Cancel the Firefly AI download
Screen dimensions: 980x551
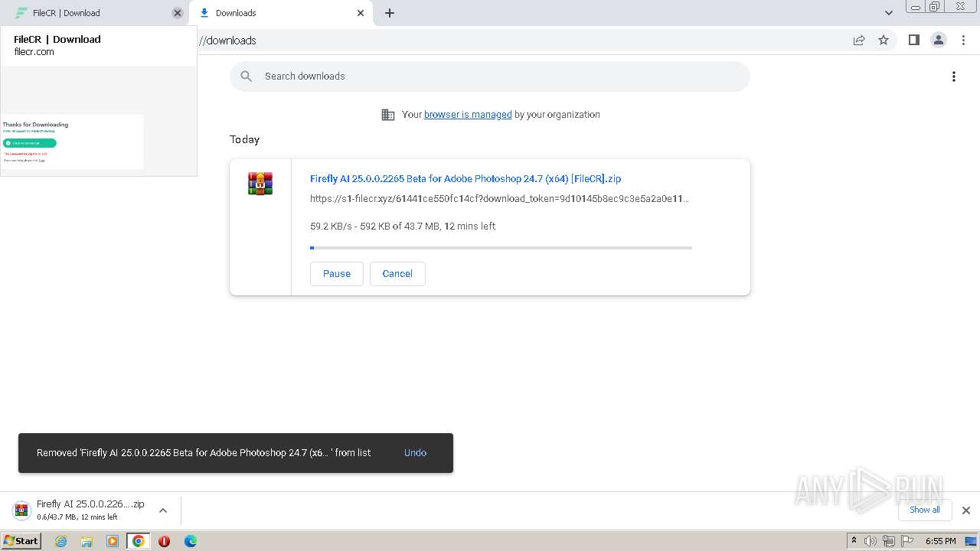pos(397,274)
